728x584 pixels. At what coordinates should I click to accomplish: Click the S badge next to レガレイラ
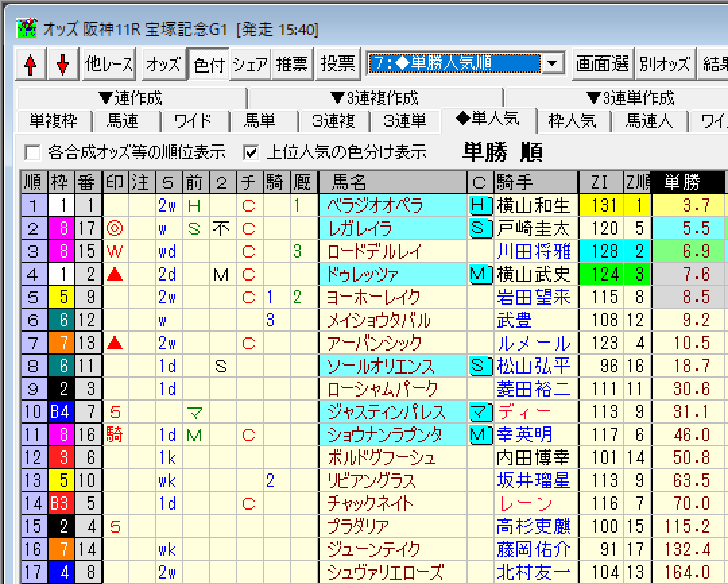(x=480, y=228)
